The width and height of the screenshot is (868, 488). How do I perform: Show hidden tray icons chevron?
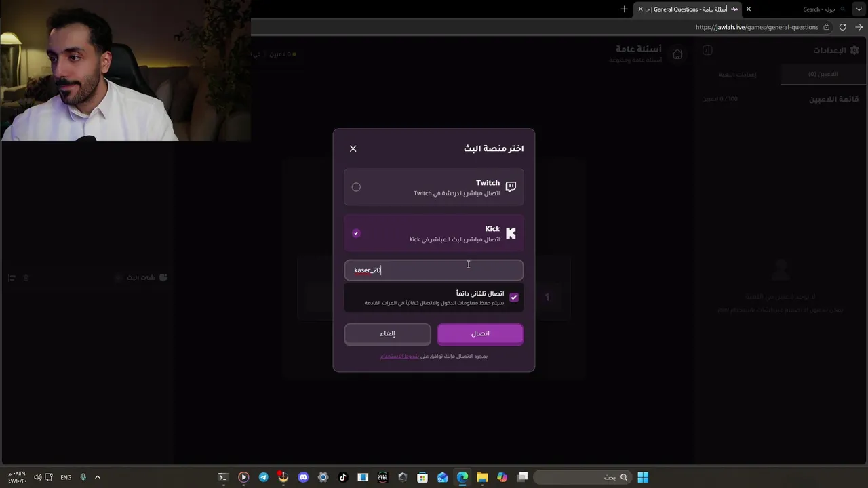(x=97, y=477)
